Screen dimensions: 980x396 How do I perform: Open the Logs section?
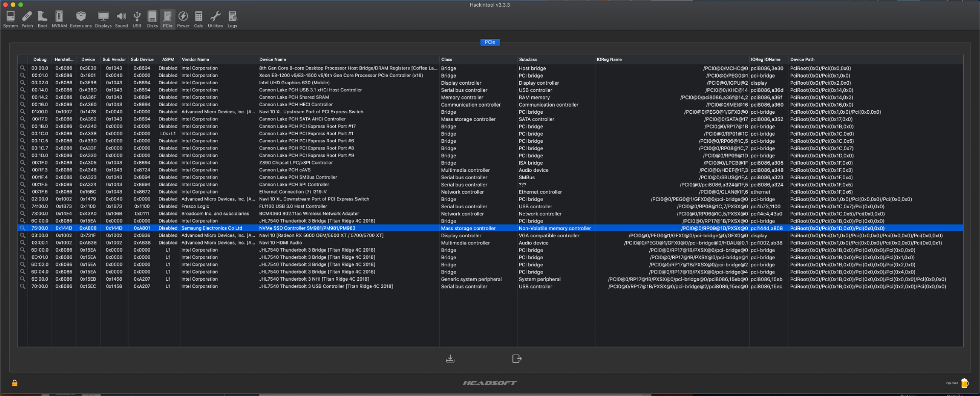click(232, 19)
